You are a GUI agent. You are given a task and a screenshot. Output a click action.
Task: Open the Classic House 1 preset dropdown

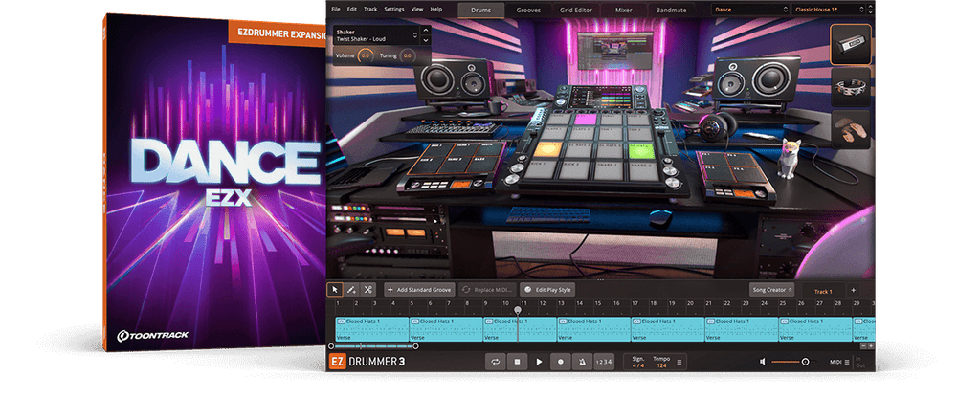(830, 10)
